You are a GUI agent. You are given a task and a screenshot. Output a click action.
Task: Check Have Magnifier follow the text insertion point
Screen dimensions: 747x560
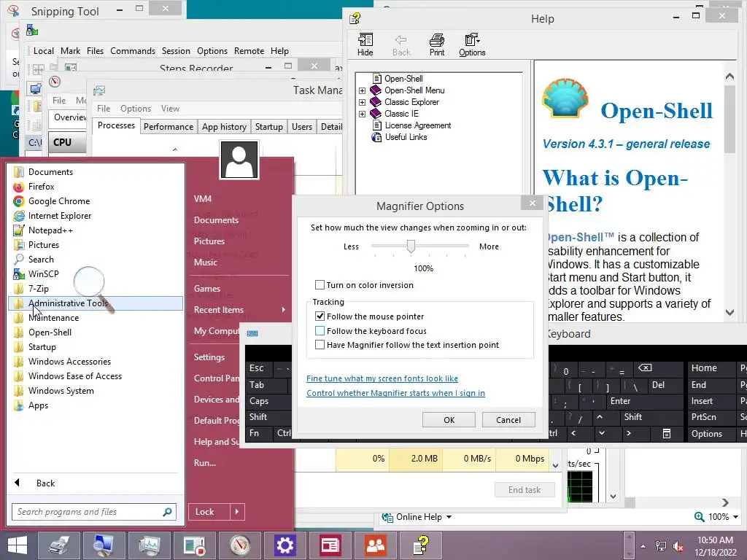[320, 345]
